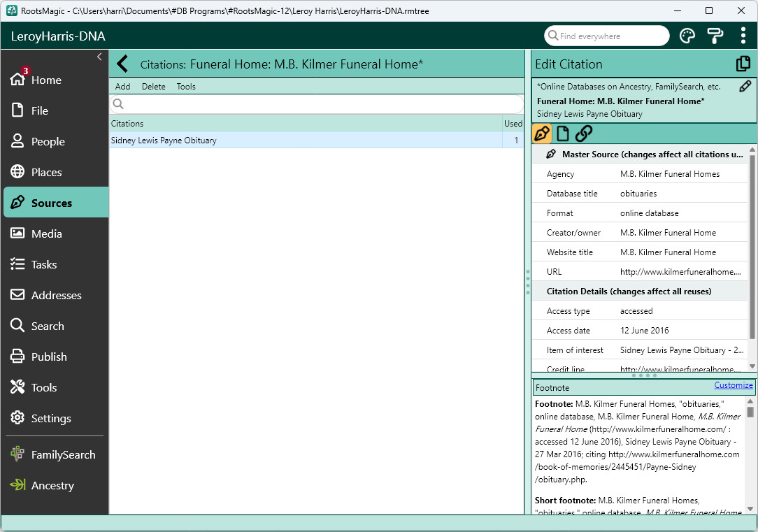Click the Access date value 12 June 2016
This screenshot has width=758, height=532.
[645, 331]
